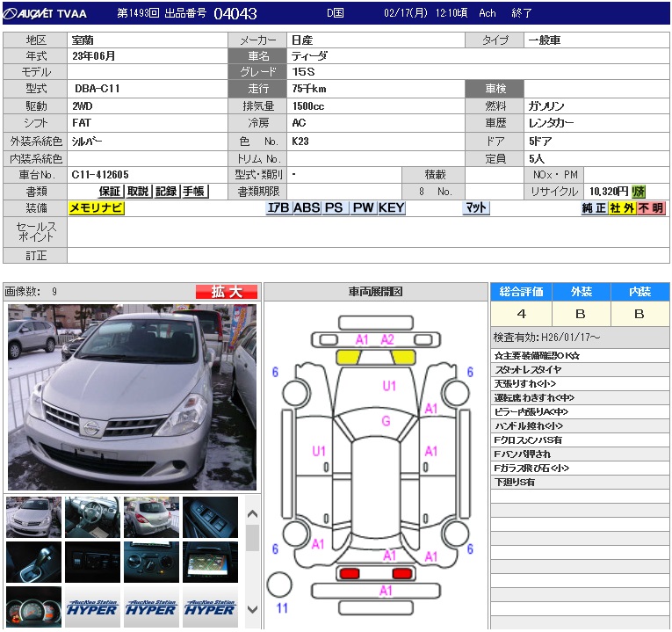
Task: Select the instrument gauge cluster thumbnail
Action: [x=33, y=607]
